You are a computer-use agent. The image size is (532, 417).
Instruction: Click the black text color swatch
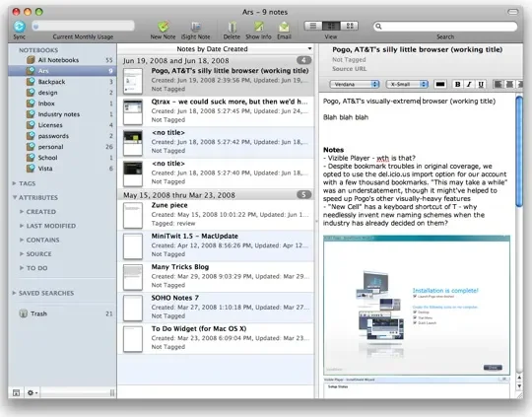coord(440,84)
